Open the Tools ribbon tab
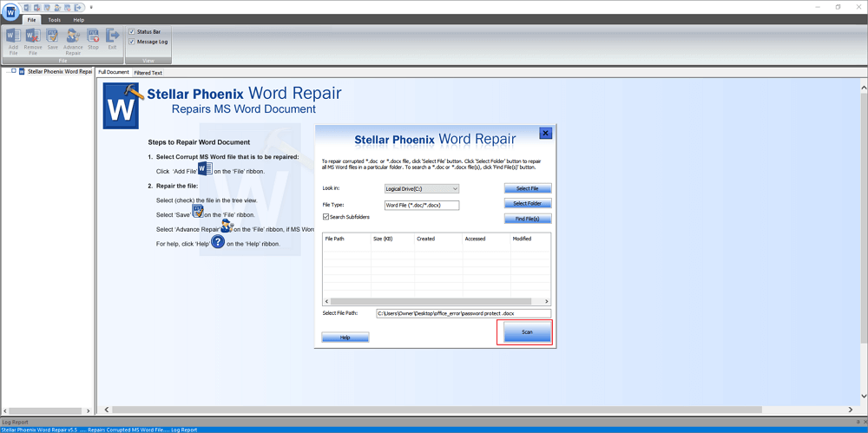The image size is (868, 433). point(55,19)
